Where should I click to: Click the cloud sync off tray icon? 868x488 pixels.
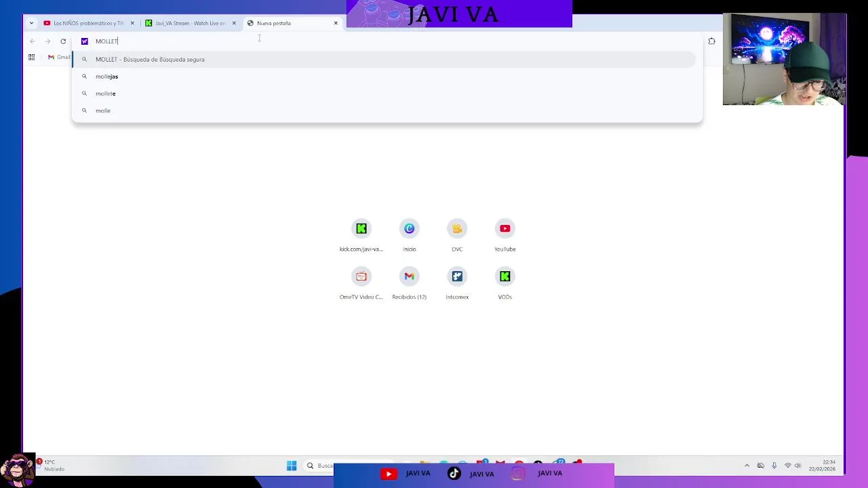760,466
